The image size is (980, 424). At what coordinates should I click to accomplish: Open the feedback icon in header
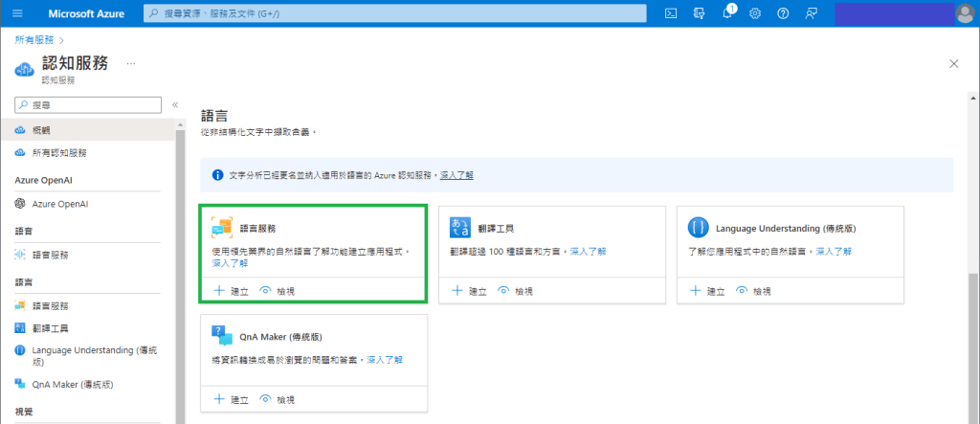point(812,13)
